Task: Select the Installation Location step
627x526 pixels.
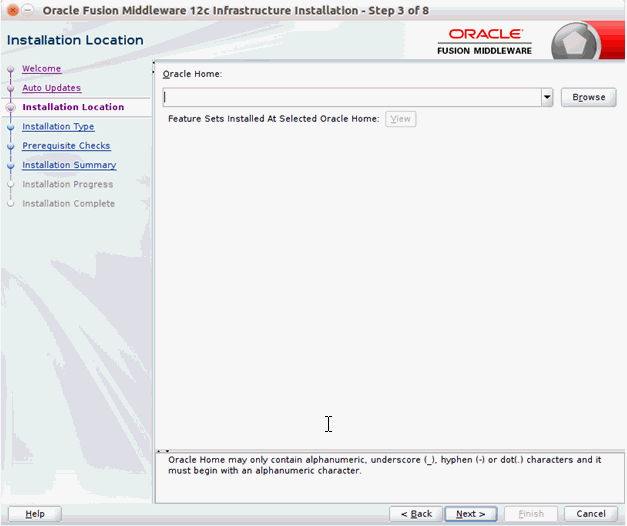Action: (73, 107)
